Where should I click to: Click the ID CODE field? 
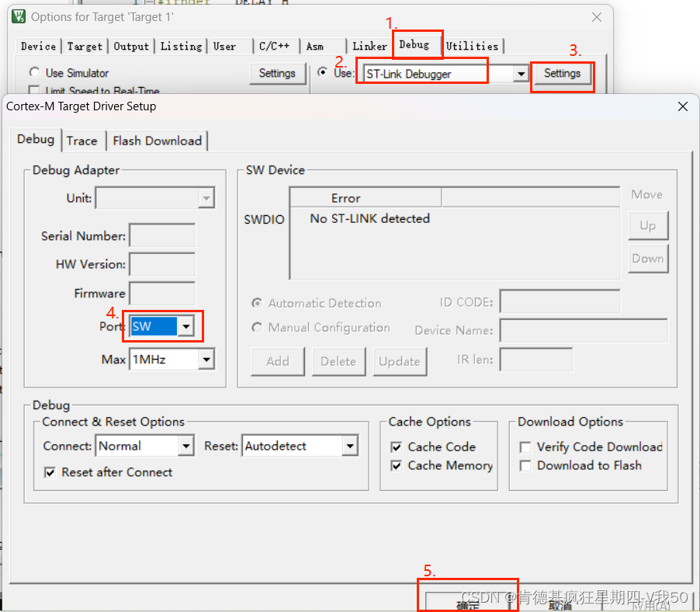tap(560, 301)
